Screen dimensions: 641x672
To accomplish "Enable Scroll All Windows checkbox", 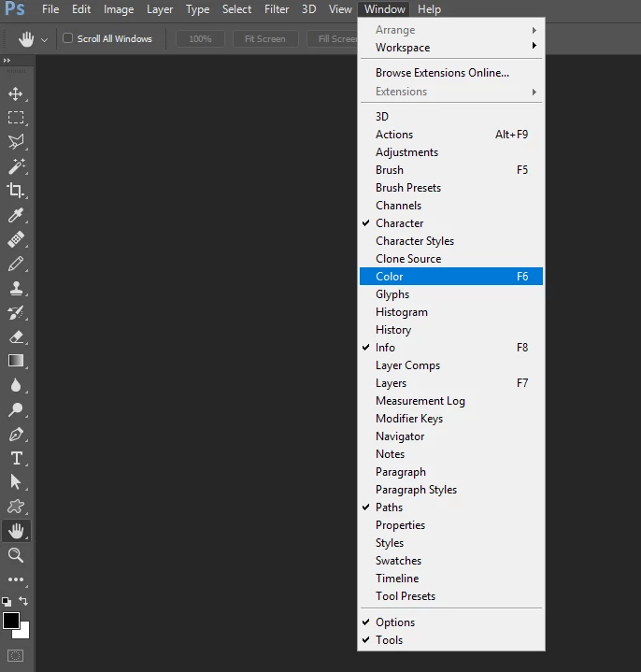I will [x=67, y=38].
